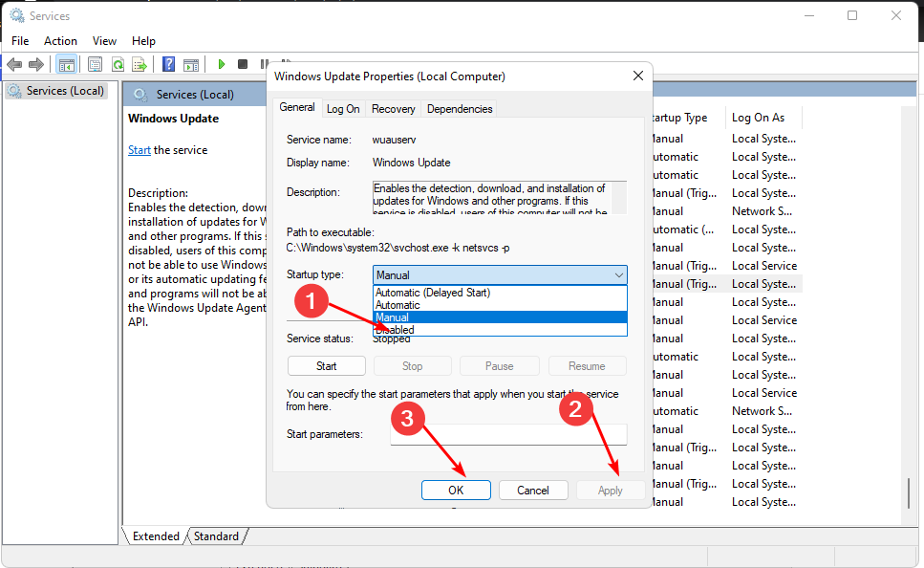Click the gear icon in Services title bar
The height and width of the screenshot is (568, 924).
tap(17, 15)
